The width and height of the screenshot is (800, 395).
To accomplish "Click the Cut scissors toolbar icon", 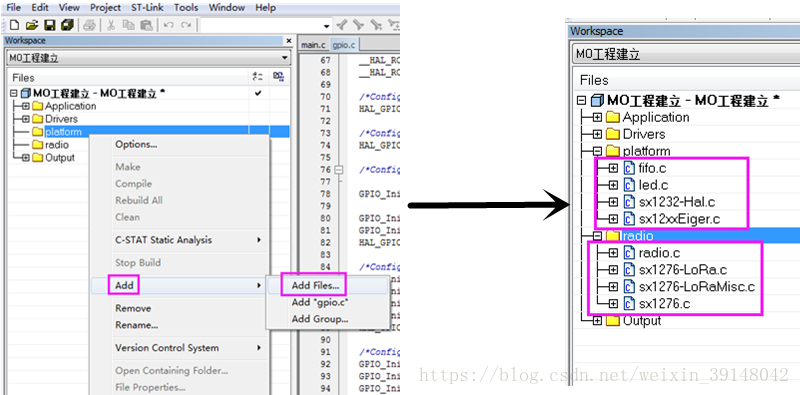I will (x=111, y=24).
